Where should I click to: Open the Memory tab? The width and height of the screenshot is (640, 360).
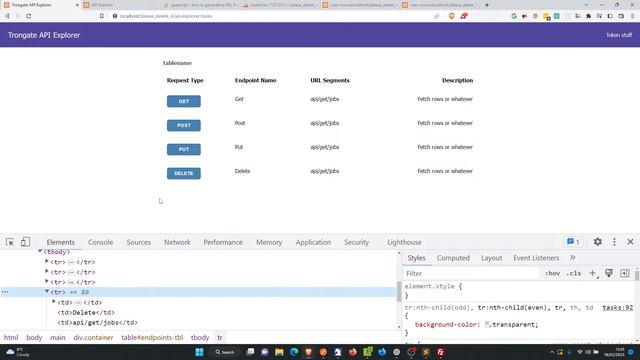(x=269, y=242)
